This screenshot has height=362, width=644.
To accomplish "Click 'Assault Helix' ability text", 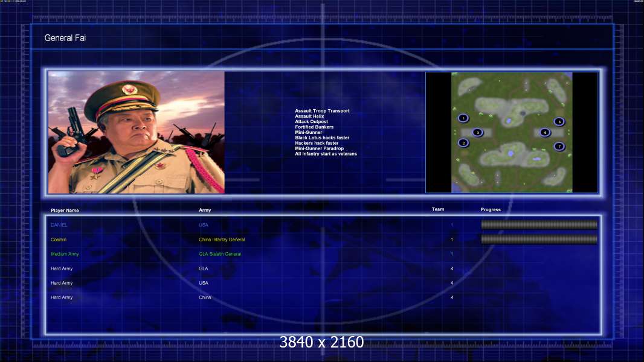I will tap(309, 116).
